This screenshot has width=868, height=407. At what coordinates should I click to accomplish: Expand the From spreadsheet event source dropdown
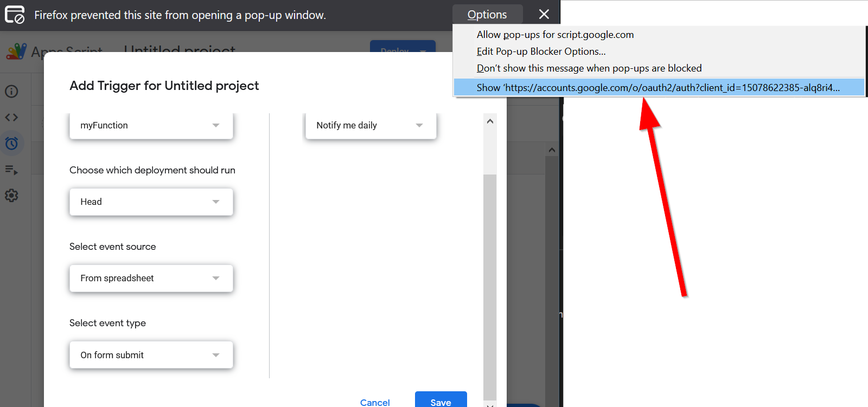[x=151, y=278]
